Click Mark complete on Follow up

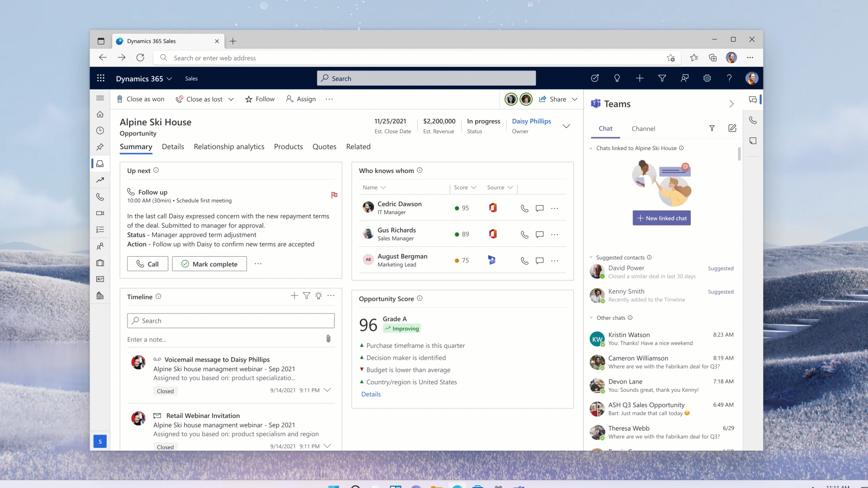[x=209, y=264]
